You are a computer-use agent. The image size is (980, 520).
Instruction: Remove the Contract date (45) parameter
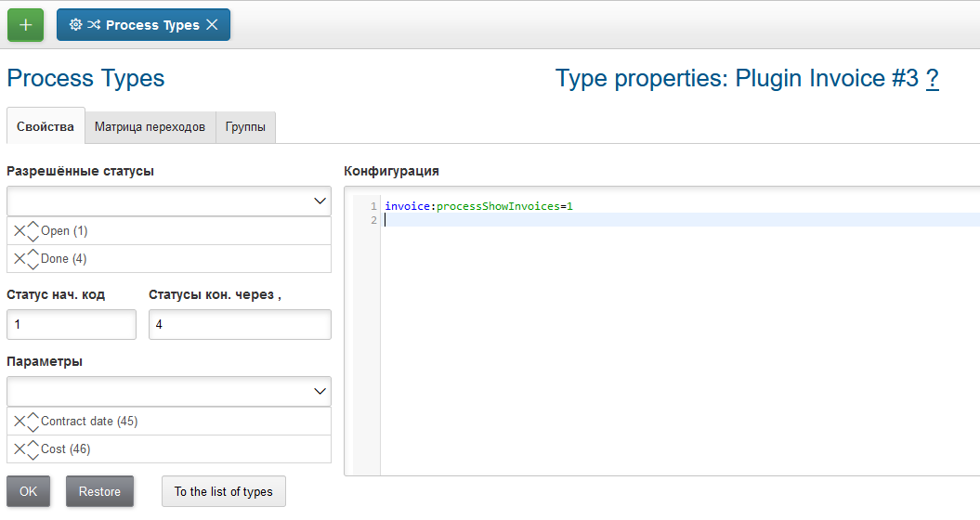point(20,422)
